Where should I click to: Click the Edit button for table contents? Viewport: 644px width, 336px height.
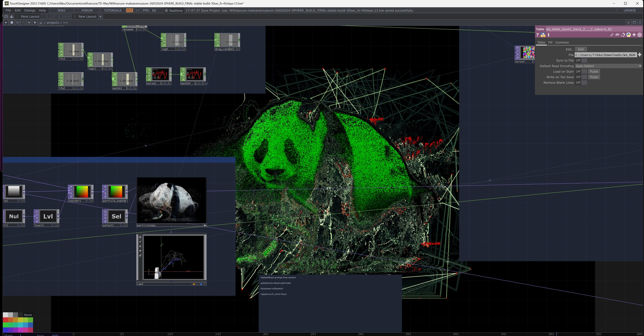click(x=581, y=49)
